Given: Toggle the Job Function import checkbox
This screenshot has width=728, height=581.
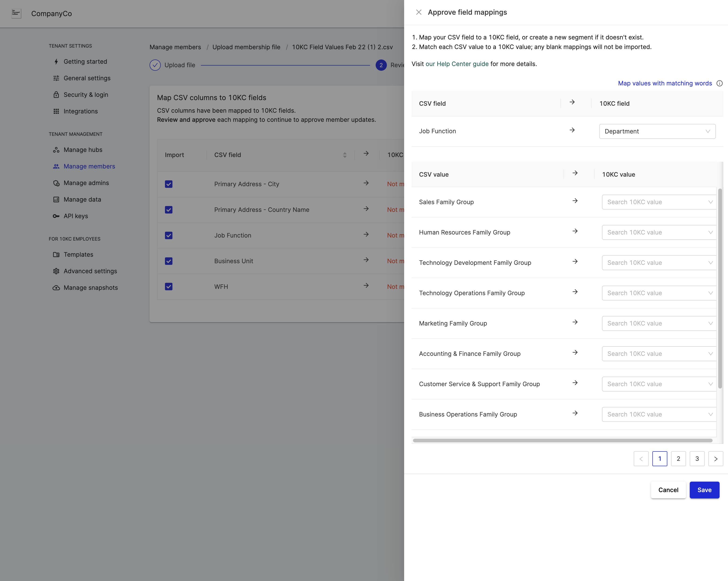Looking at the screenshot, I should (168, 235).
